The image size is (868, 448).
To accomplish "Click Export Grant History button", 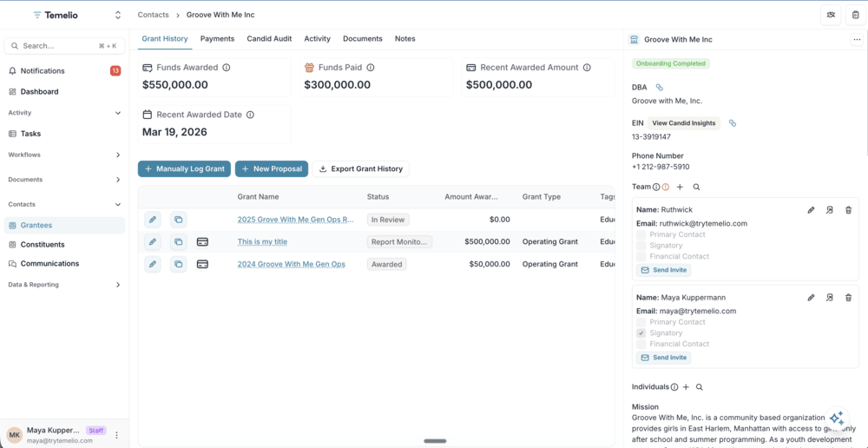I will click(x=361, y=169).
